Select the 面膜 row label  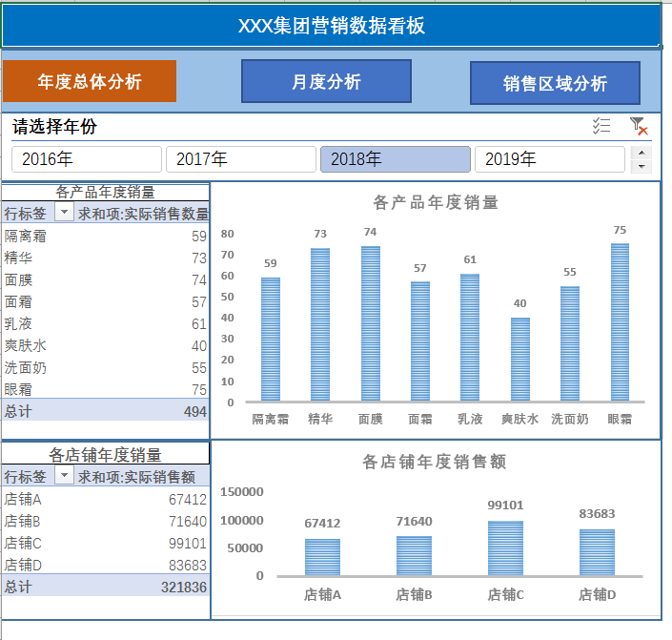[x=18, y=280]
